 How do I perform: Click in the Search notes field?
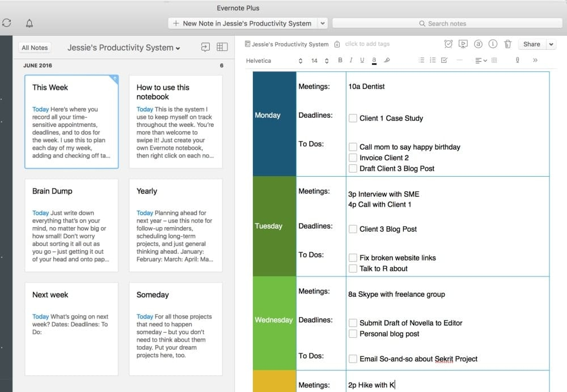pyautogui.click(x=447, y=23)
